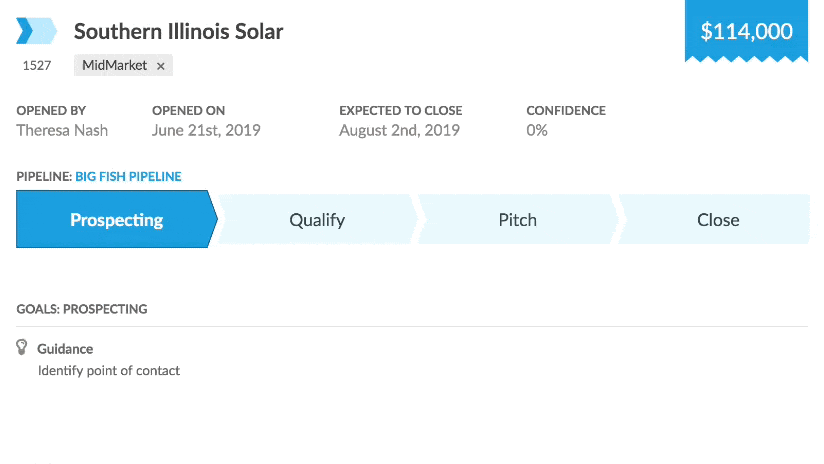824x464 pixels.
Task: Remove the MidMarket tag
Action: [160, 66]
